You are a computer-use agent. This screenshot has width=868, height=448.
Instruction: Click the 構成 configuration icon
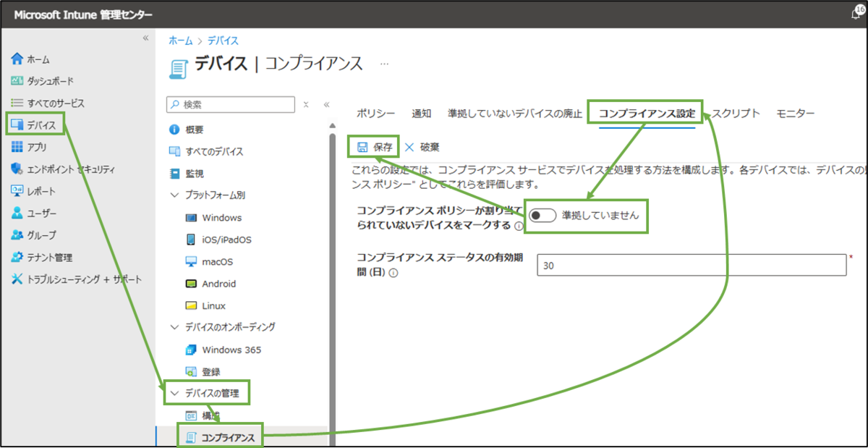[x=191, y=415]
